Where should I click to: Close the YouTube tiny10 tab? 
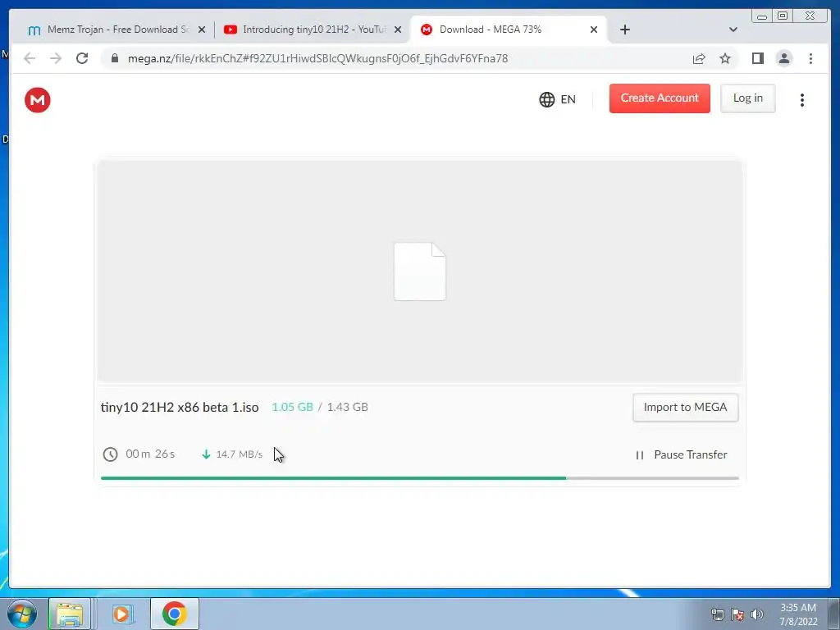coord(398,30)
